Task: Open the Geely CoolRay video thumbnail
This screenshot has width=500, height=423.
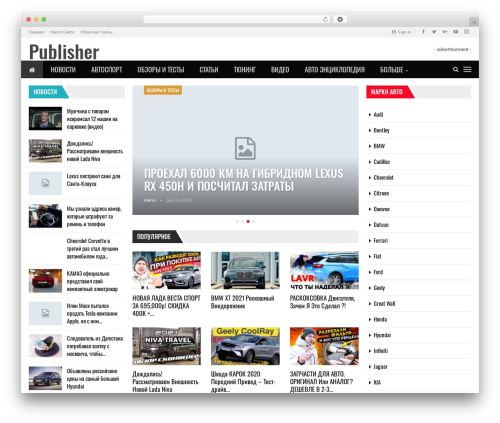Action: click(245, 346)
